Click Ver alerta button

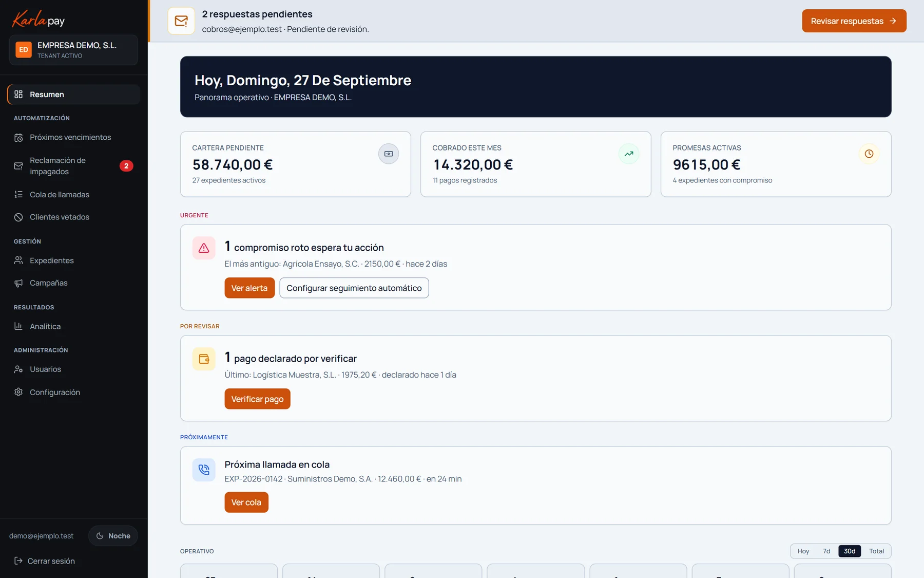pyautogui.click(x=249, y=288)
